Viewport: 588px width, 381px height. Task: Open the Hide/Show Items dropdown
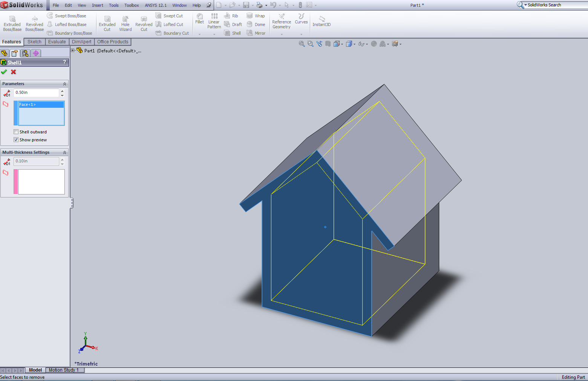[x=367, y=44]
